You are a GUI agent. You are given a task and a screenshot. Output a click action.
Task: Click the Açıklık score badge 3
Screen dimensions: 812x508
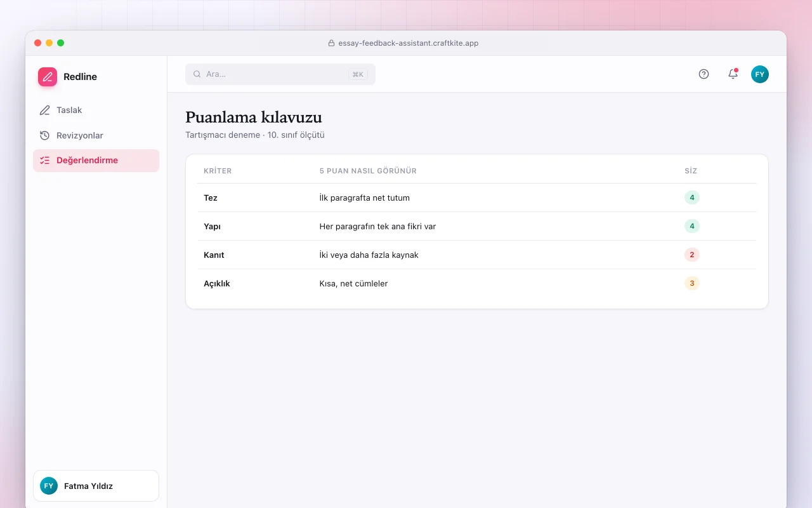pos(691,283)
